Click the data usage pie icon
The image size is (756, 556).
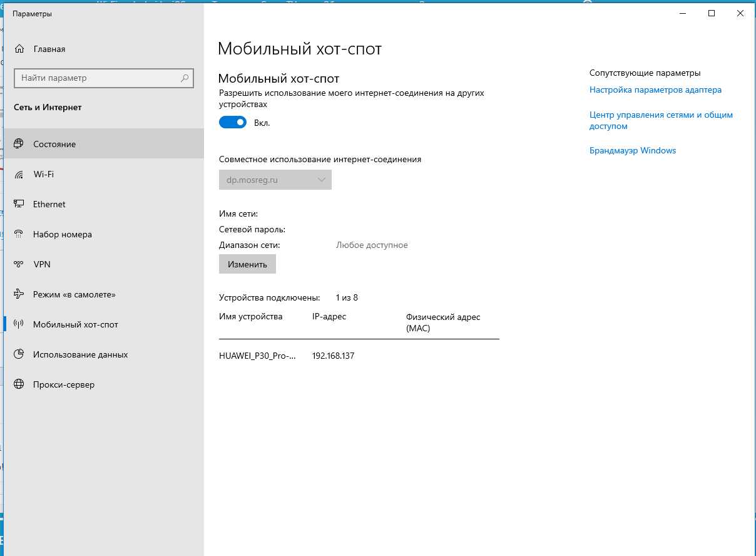pos(19,354)
